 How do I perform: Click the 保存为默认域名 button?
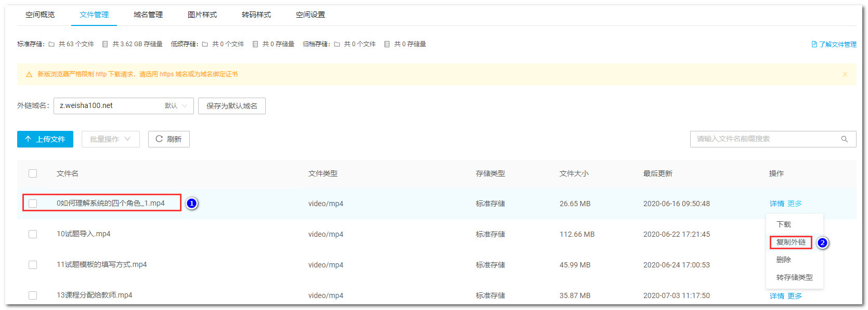(231, 106)
